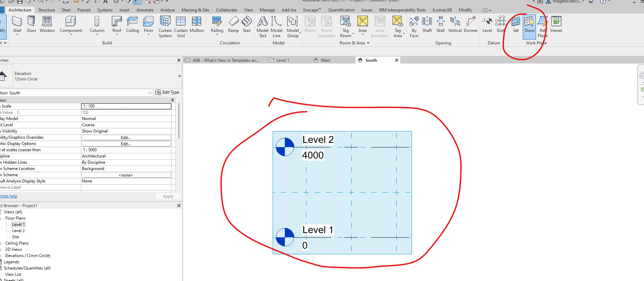644x281 pixels.
Task: Open the Annotate ribbon tab
Action: tap(145, 10)
